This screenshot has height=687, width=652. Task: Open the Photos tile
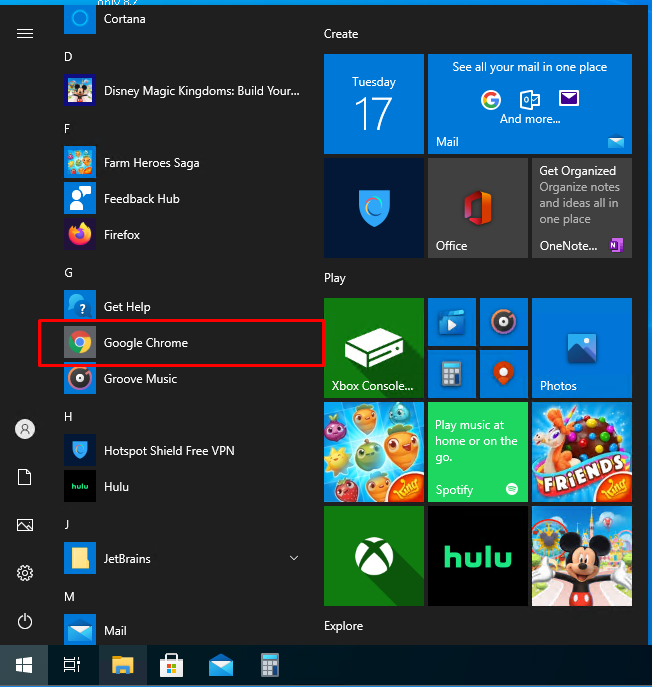tap(582, 348)
